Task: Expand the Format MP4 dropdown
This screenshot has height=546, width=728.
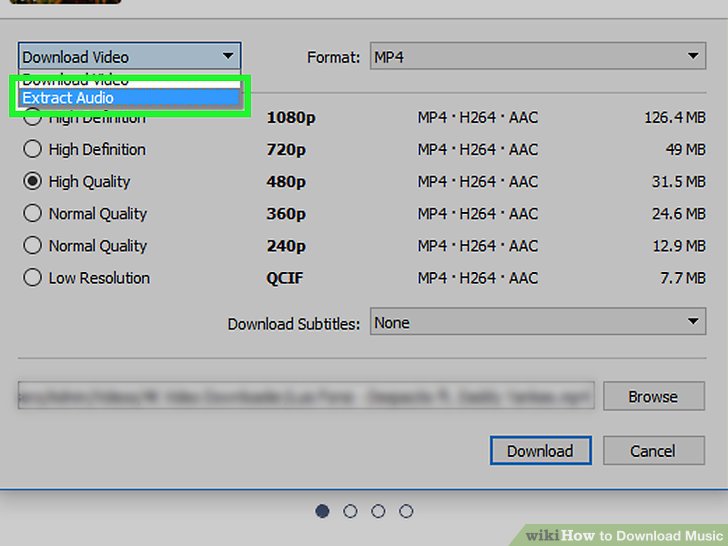Action: (x=538, y=56)
